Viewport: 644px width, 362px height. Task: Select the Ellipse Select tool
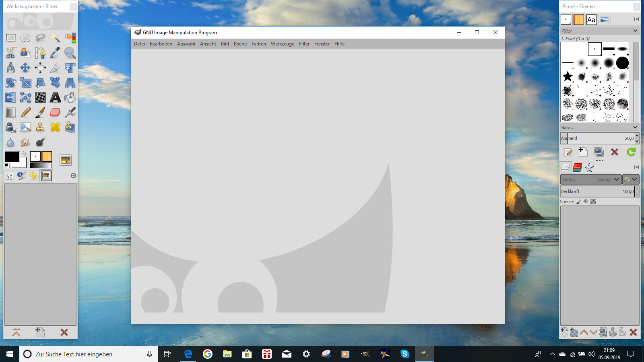pos(25,38)
